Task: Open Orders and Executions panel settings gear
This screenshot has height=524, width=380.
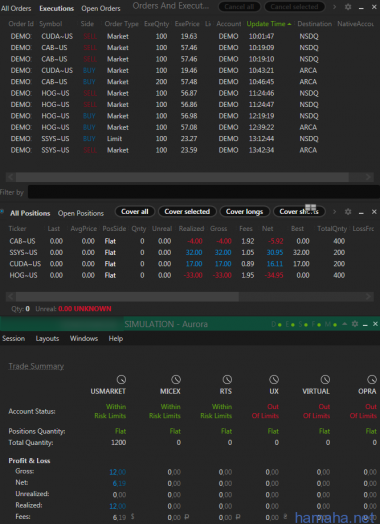Action: click(348, 7)
